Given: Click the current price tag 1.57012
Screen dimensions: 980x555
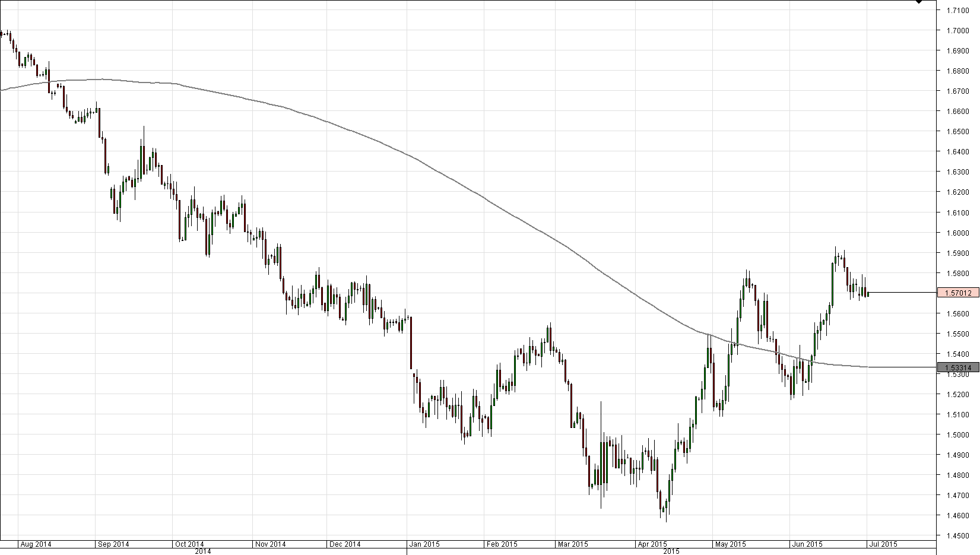Looking at the screenshot, I should tap(957, 293).
